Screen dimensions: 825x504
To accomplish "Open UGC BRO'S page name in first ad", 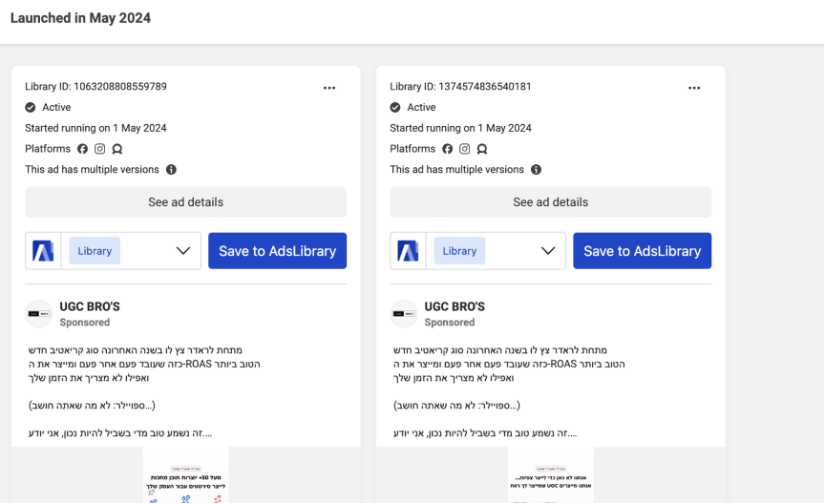I will (90, 306).
